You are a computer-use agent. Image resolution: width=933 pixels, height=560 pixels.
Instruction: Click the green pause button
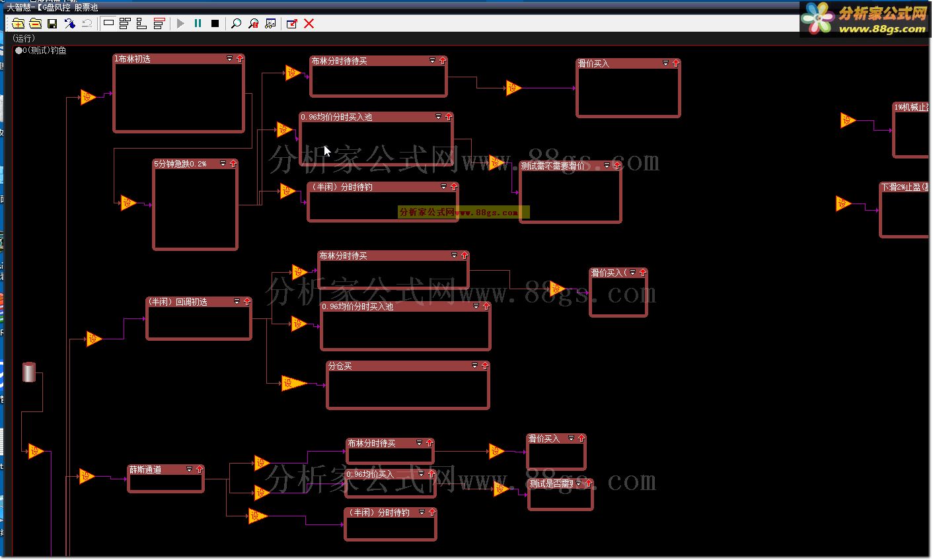click(198, 24)
